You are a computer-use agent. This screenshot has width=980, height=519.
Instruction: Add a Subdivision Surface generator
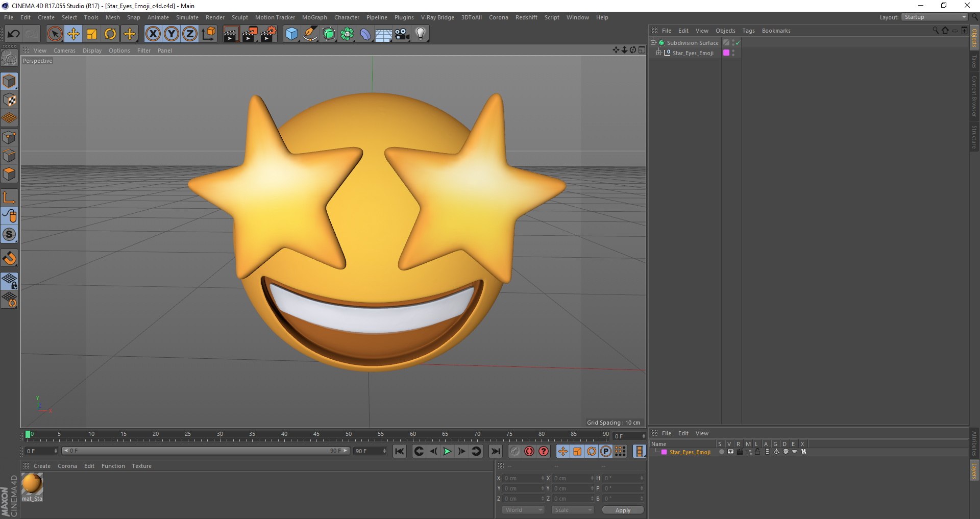(x=329, y=34)
